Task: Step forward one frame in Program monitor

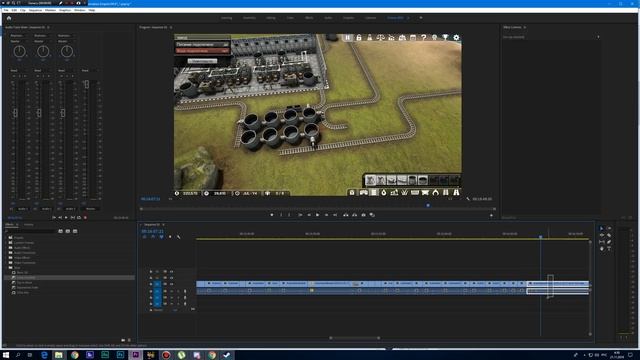Action: (x=327, y=215)
